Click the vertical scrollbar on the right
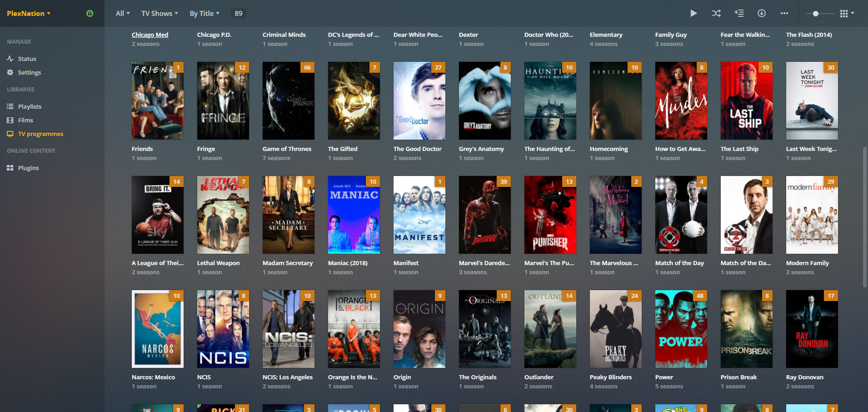This screenshot has height=412, width=868. pos(864,217)
